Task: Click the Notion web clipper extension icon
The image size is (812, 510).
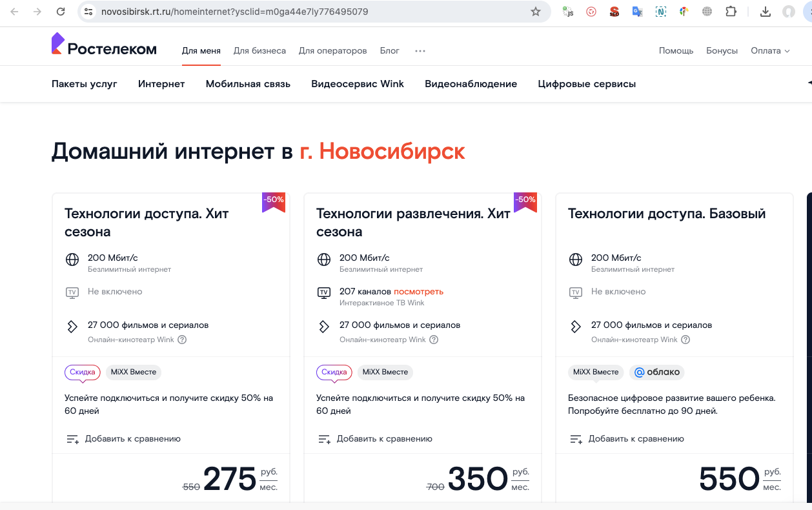Action: (x=660, y=12)
